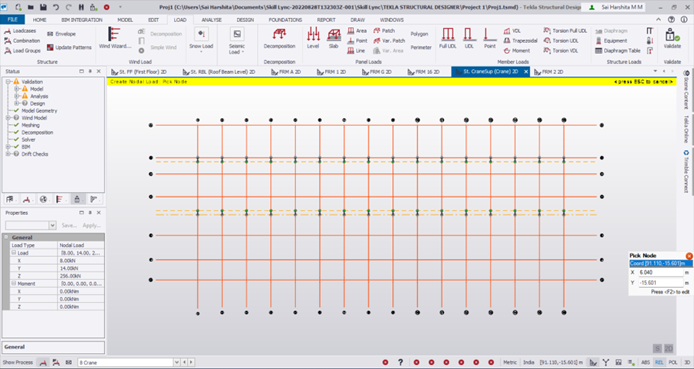Viewport: 694px width, 369px height.
Task: Click India design code in status bar
Action: click(x=528, y=362)
